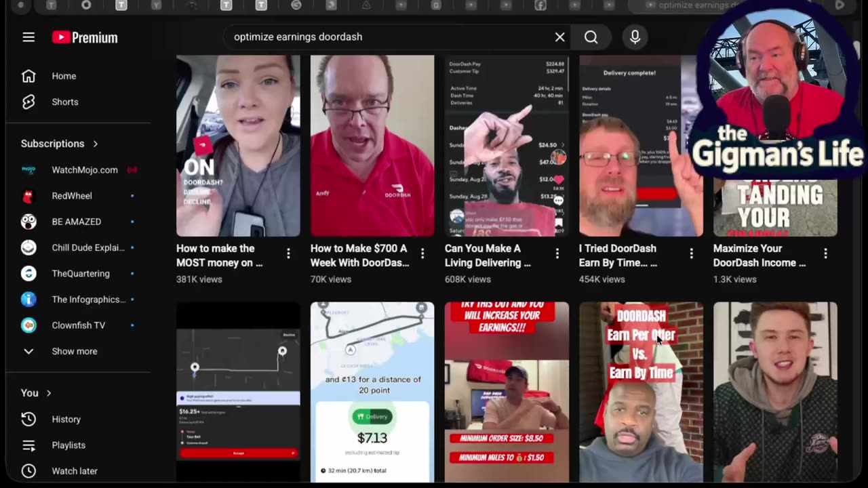Open Short 'Try this out and you will increase your earnings'
868x488 pixels.
[x=507, y=392]
